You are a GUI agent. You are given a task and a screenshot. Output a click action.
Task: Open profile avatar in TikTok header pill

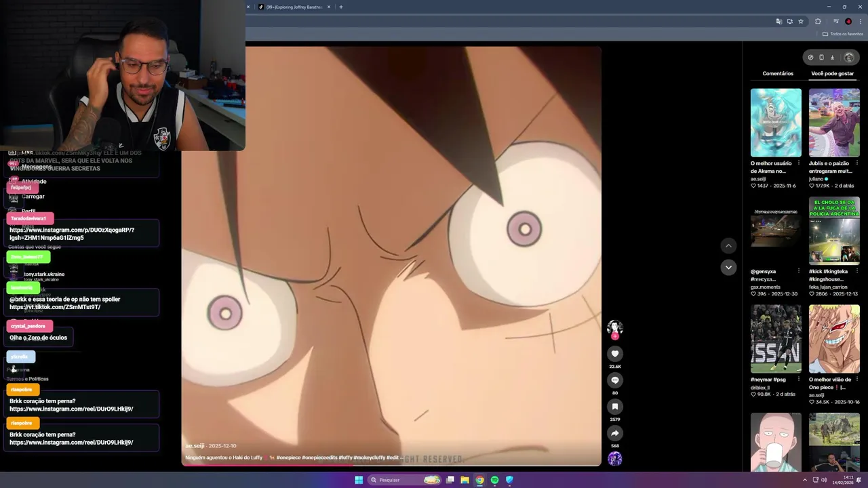point(848,58)
